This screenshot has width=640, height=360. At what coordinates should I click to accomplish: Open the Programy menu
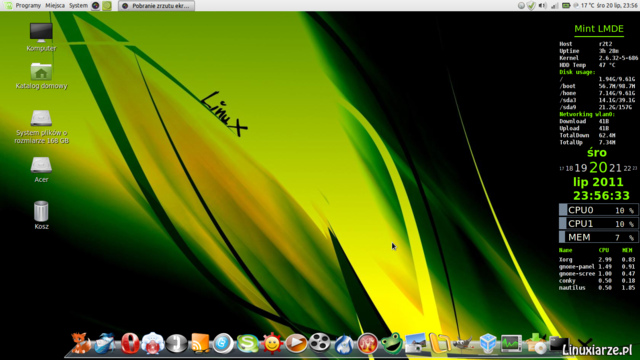pos(28,6)
